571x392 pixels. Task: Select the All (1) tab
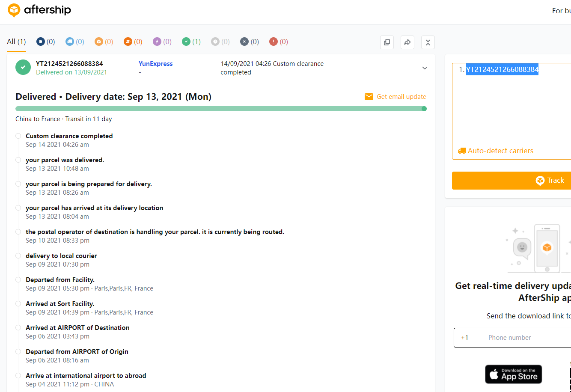tap(16, 42)
